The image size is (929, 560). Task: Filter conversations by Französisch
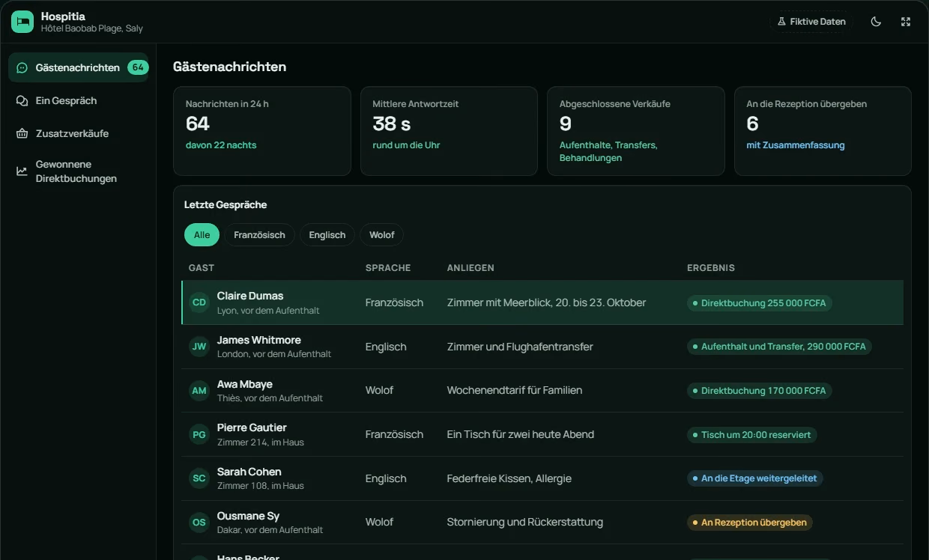(x=259, y=235)
